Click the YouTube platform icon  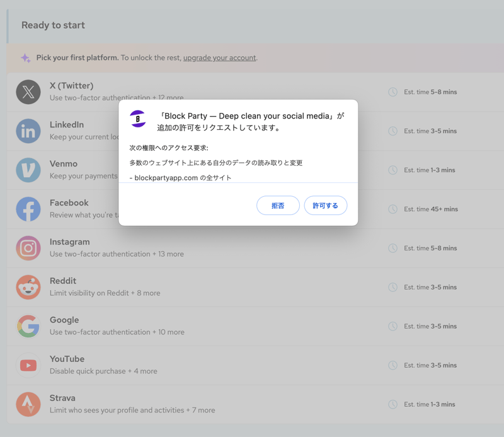pos(28,365)
